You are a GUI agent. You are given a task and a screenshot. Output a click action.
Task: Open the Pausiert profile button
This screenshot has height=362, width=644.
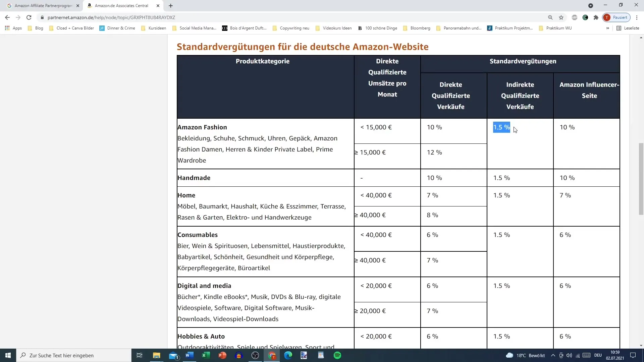pyautogui.click(x=616, y=17)
